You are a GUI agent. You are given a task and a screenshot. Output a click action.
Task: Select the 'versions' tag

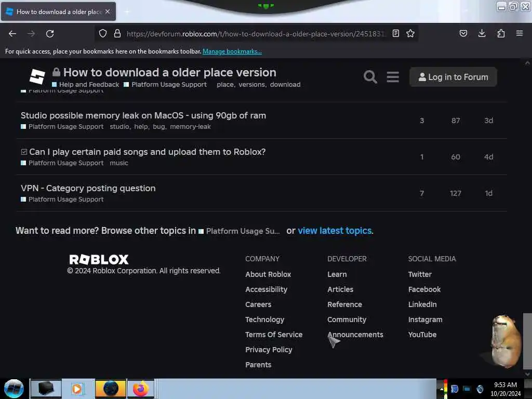(x=252, y=85)
